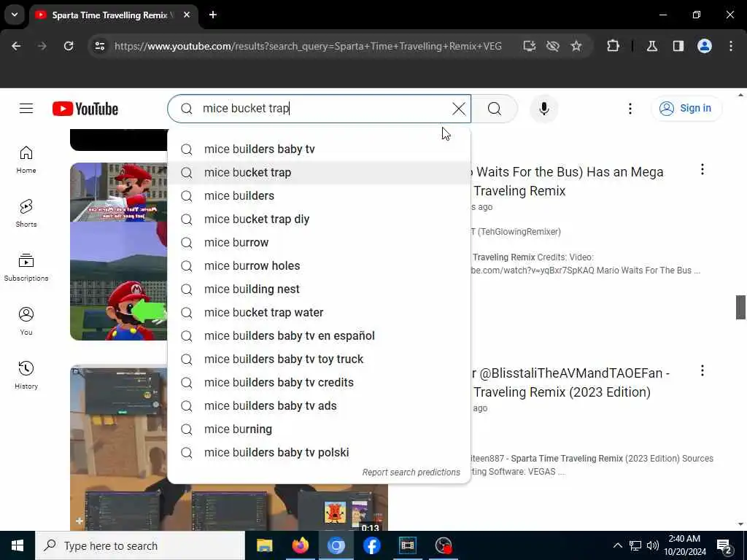Open options for the 2023 Edition video

[x=703, y=371]
